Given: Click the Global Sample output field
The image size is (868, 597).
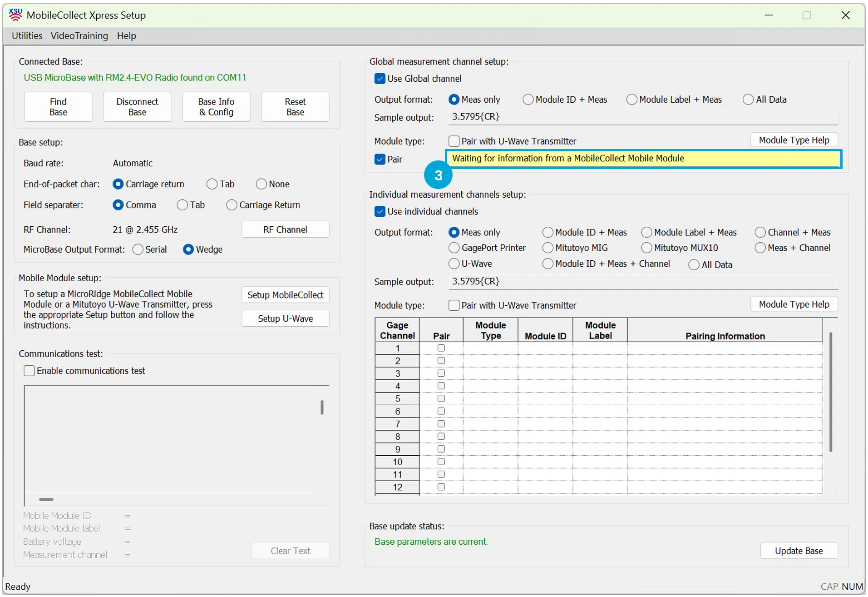Looking at the screenshot, I should (x=643, y=117).
